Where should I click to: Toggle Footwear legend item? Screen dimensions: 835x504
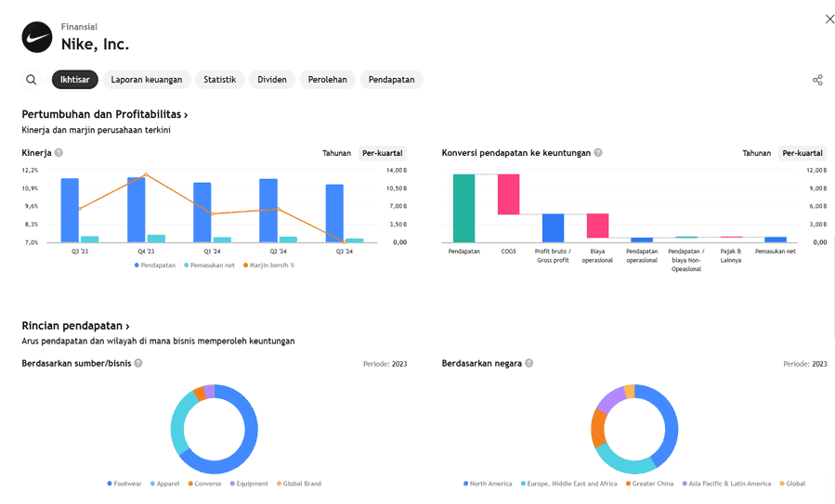coord(124,484)
